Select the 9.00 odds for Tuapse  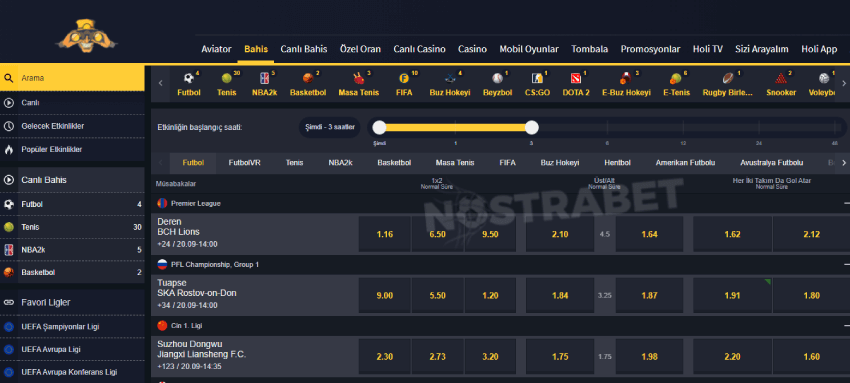point(384,295)
